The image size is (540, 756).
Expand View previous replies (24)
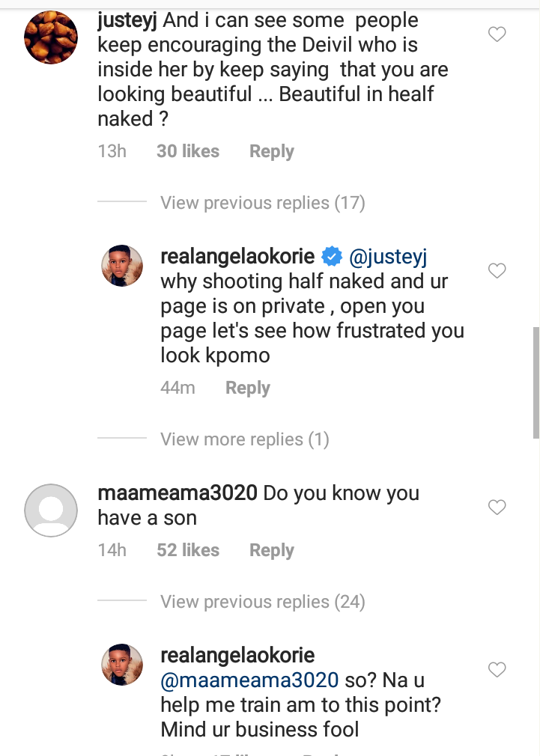pos(262,602)
